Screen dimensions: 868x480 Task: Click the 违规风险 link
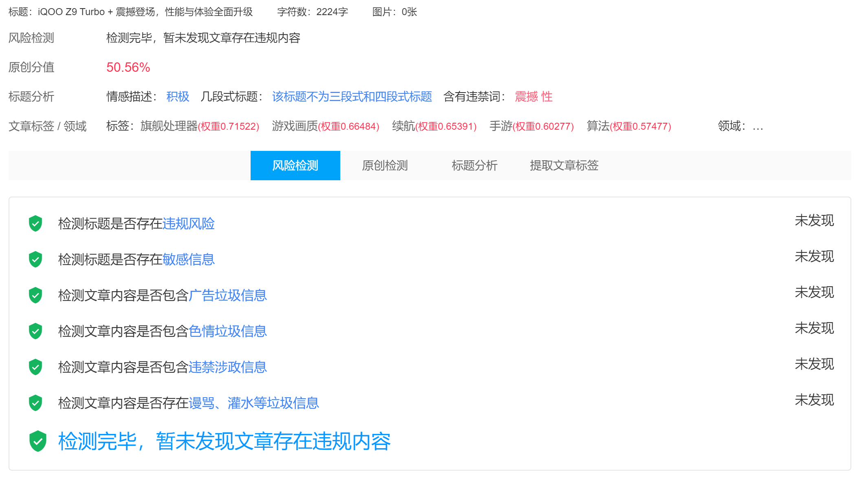188,223
